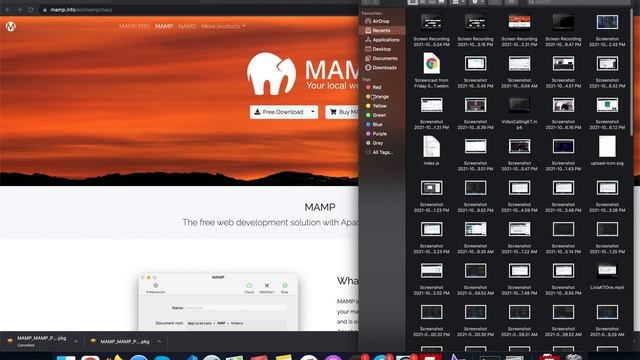Image resolution: width=640 pixels, height=360 pixels.
Task: Select the Screenshot ending 1.43 PM
Action: 563,154
